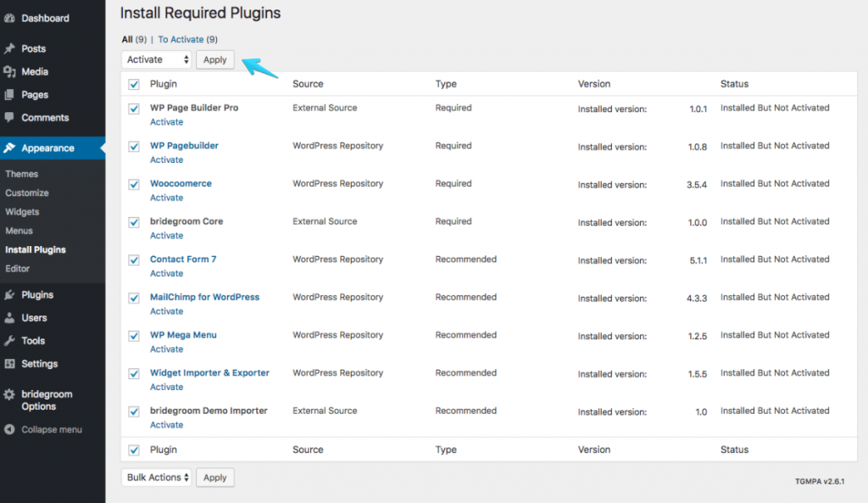This screenshot has width=868, height=503.
Task: Open the Widgets submenu item
Action: coord(22,211)
